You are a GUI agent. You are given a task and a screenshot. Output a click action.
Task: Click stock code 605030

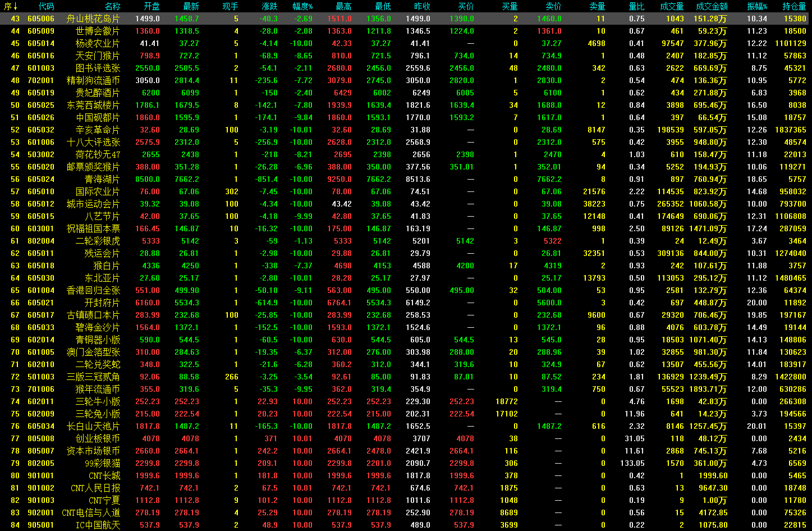pos(41,278)
